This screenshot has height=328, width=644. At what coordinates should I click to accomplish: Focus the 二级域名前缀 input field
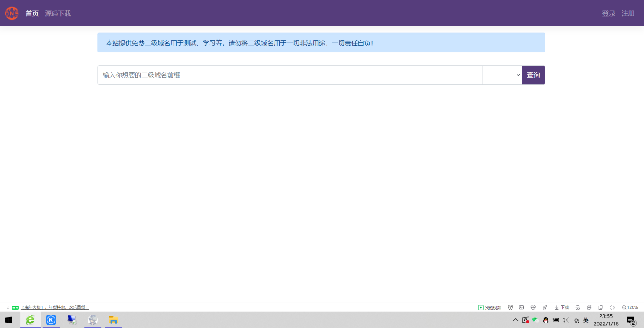pos(289,75)
